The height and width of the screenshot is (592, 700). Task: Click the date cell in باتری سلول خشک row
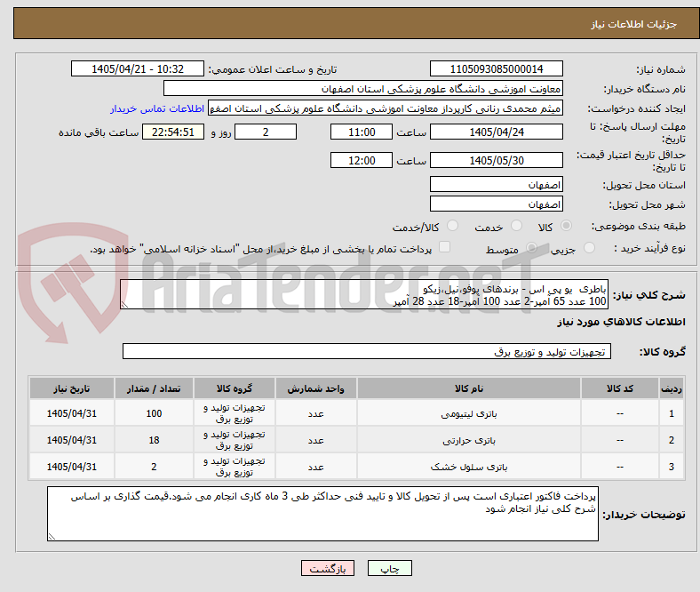(x=72, y=467)
